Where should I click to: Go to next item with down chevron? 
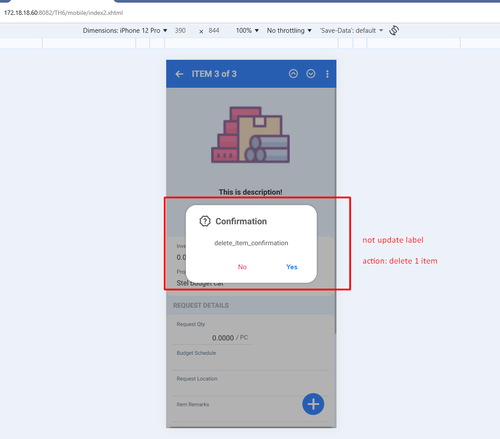[x=311, y=74]
